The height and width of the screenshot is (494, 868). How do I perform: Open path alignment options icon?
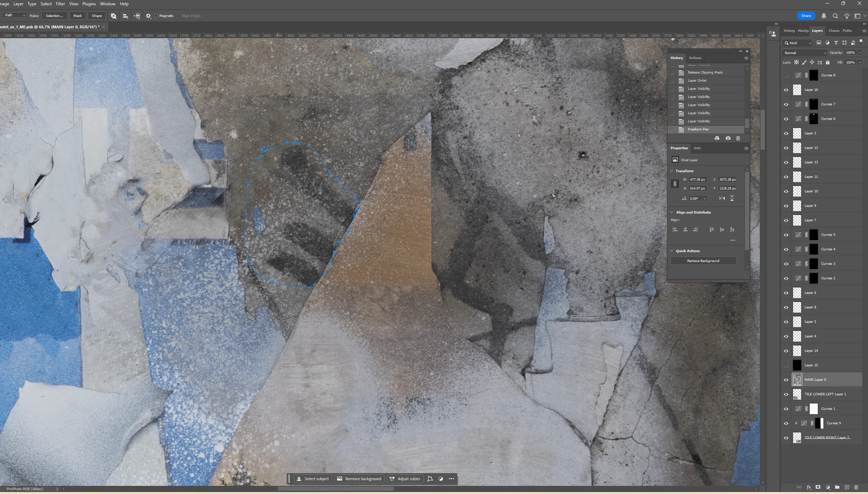pyautogui.click(x=125, y=16)
